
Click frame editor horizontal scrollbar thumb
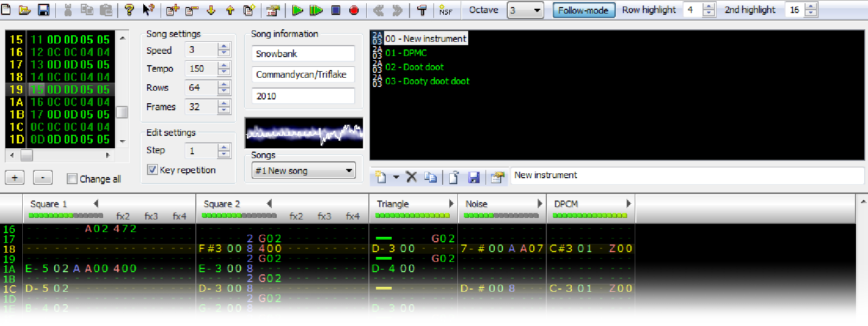click(27, 155)
